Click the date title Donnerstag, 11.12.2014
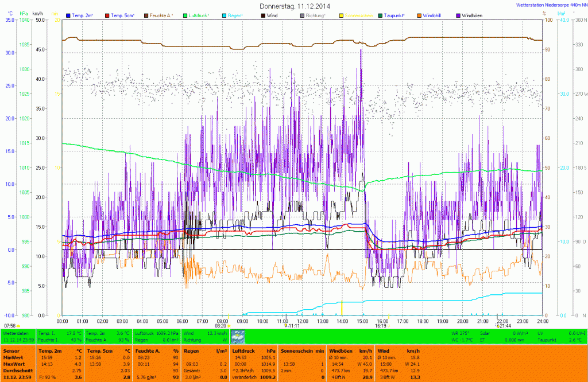 [295, 6]
